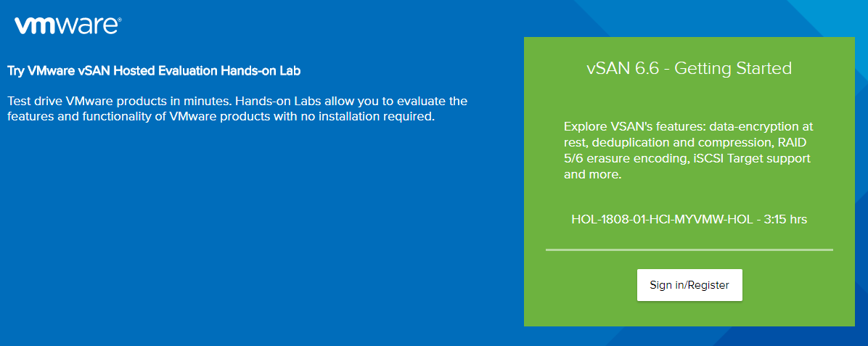Click the 'erasure encoding' words
The height and width of the screenshot is (346, 868).
636,158
